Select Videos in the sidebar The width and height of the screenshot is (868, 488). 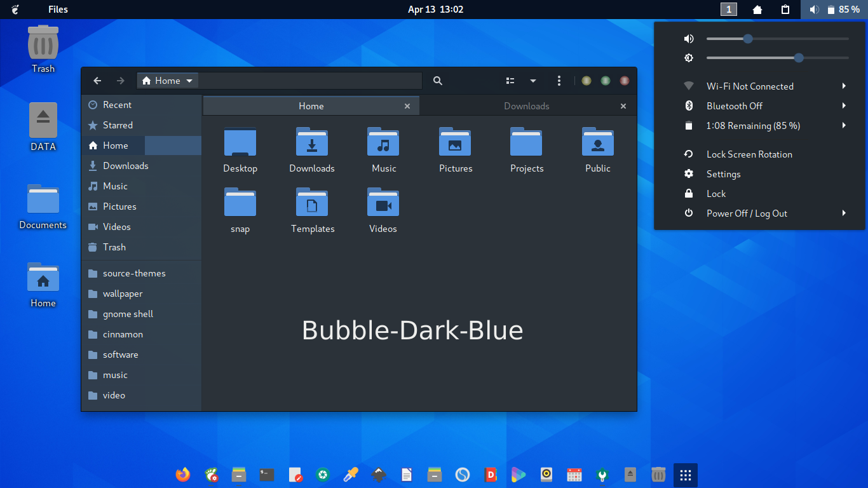(x=142, y=227)
